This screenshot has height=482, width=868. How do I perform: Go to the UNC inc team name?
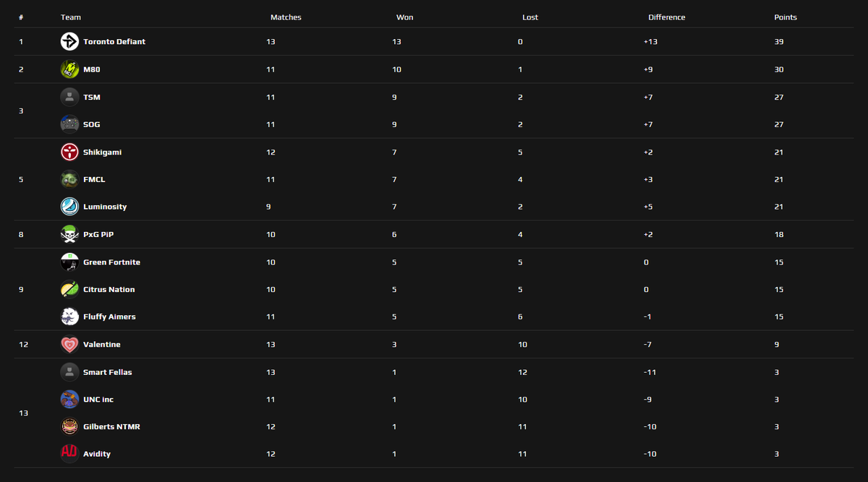pos(98,399)
